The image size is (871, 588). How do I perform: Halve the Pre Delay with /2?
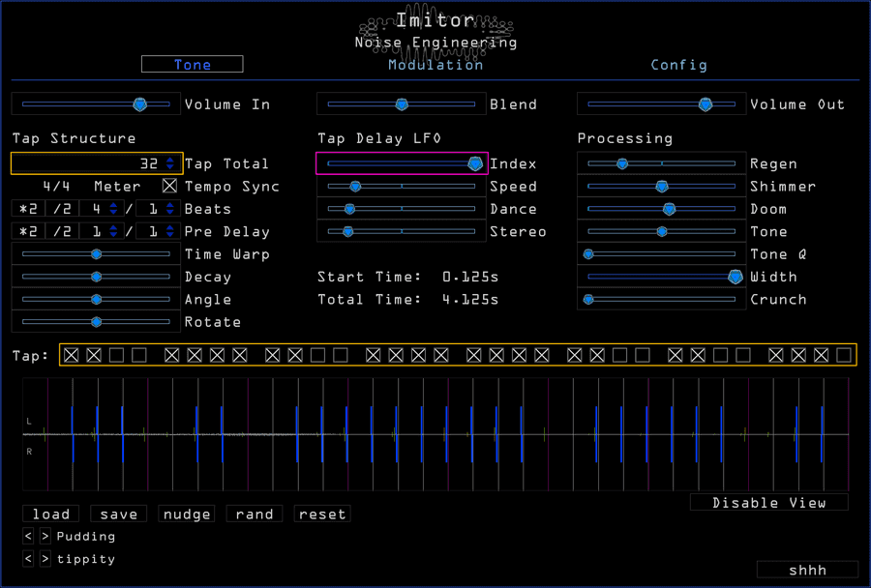(x=62, y=231)
